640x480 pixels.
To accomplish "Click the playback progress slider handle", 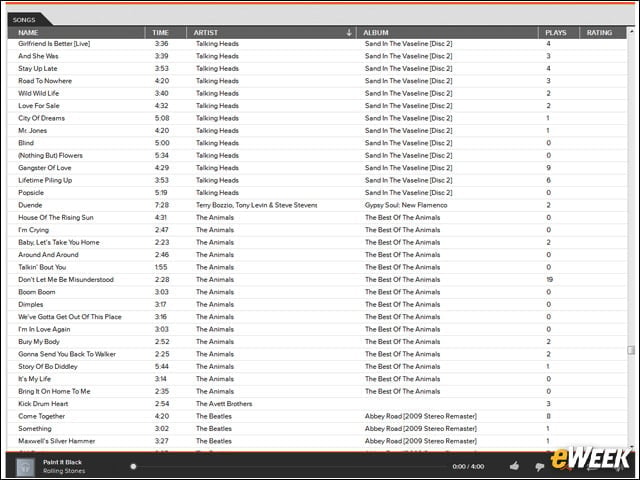I will pyautogui.click(x=133, y=466).
